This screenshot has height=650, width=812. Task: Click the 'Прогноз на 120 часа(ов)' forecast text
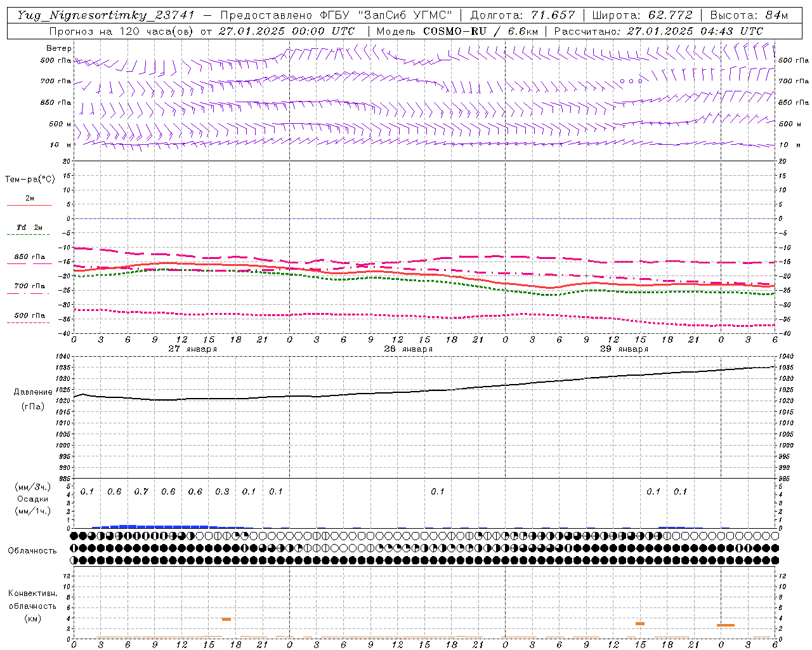(x=122, y=31)
